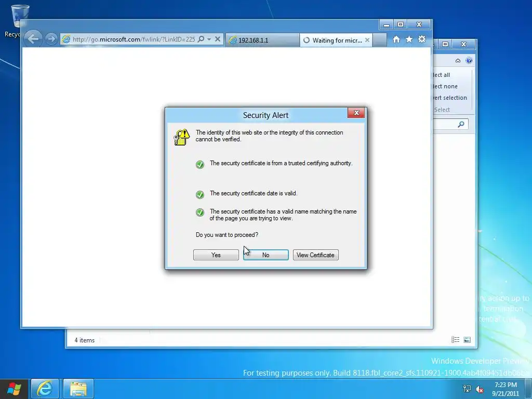
Task: Click 'Invert selection' in the Explorer window ribbon
Action: [x=450, y=98]
